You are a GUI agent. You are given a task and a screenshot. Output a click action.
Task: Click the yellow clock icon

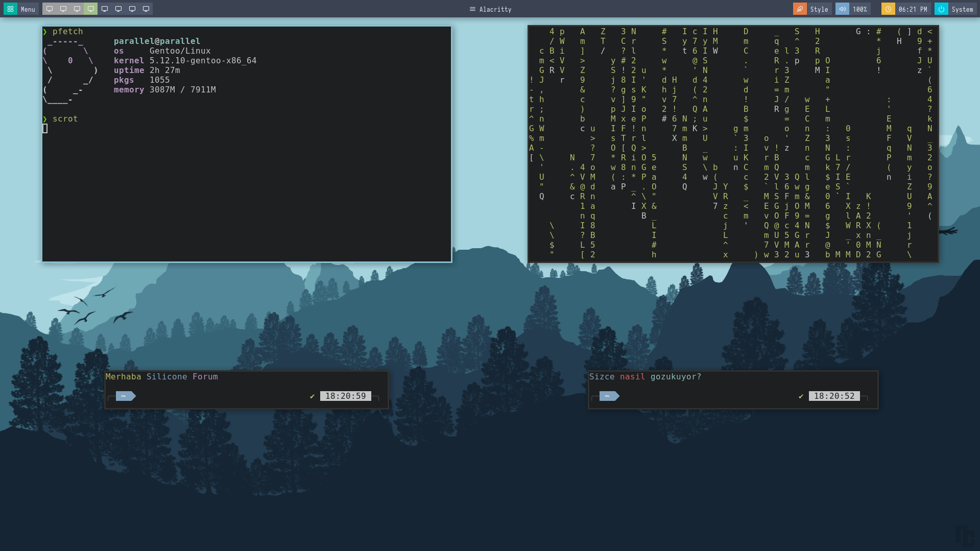tap(888, 9)
